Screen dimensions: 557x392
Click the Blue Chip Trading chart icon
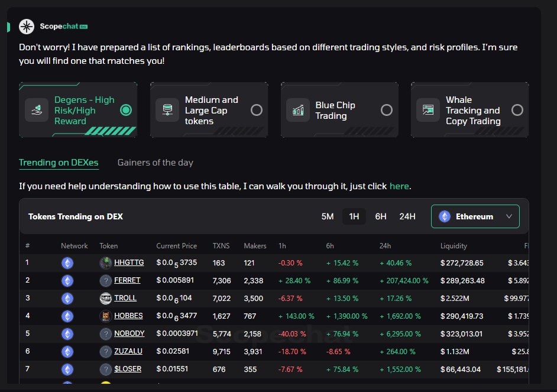pos(297,109)
